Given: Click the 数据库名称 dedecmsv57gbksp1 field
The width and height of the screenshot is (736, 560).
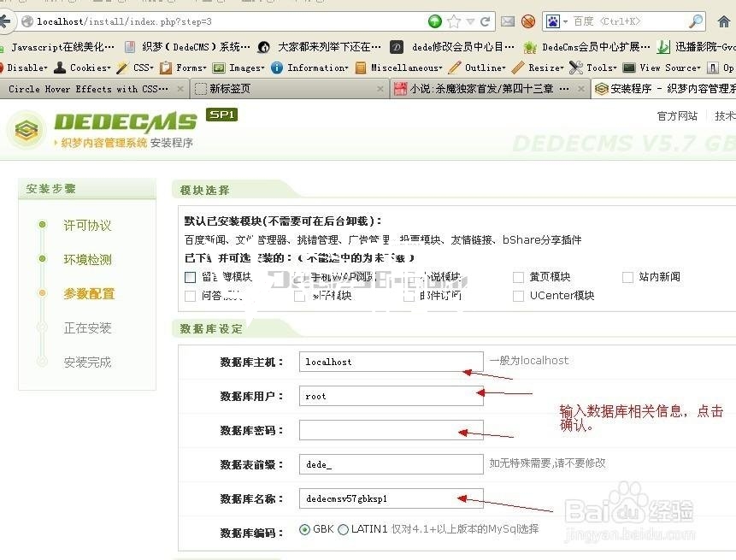Looking at the screenshot, I should [391, 498].
